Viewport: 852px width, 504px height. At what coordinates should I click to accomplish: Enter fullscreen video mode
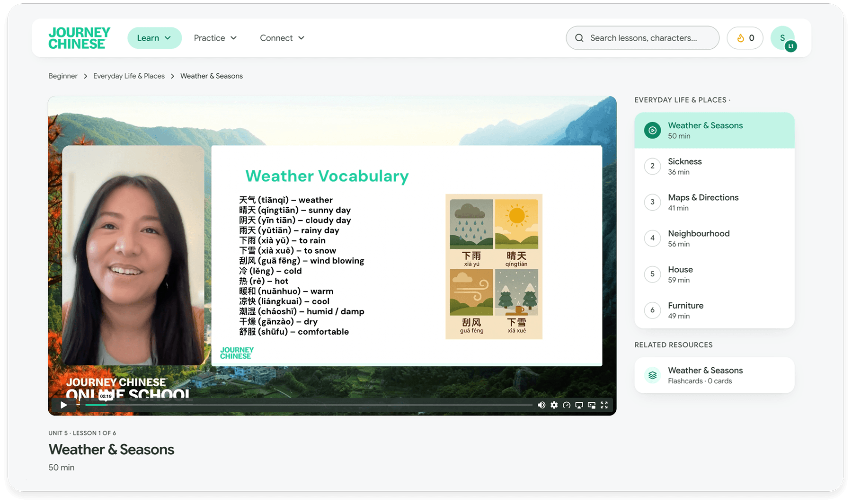[604, 405]
